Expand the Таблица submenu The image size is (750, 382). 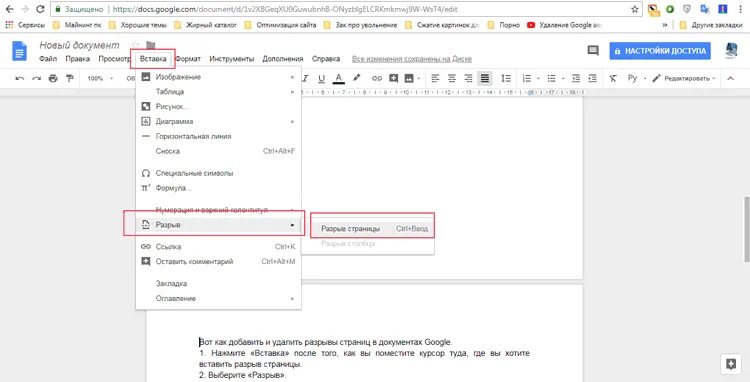click(219, 92)
